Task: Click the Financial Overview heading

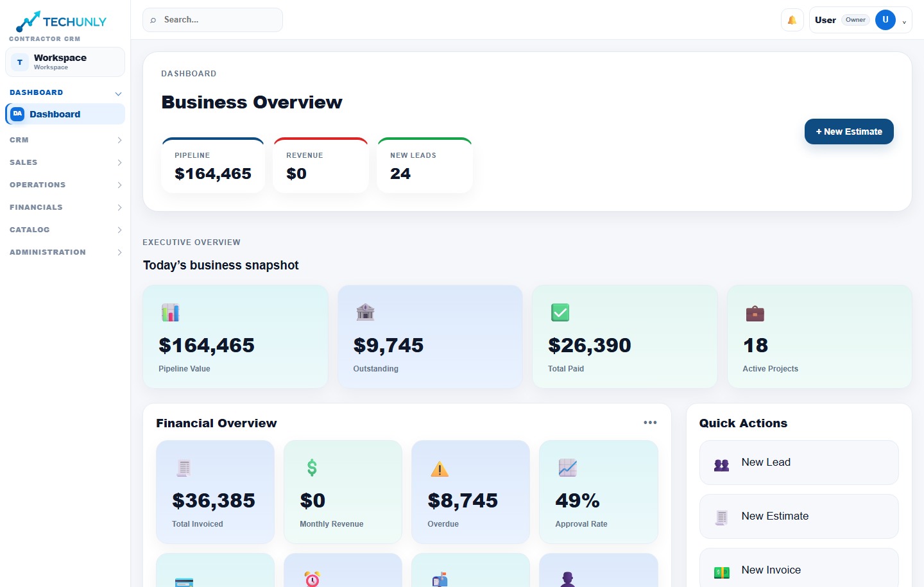Action: click(216, 423)
